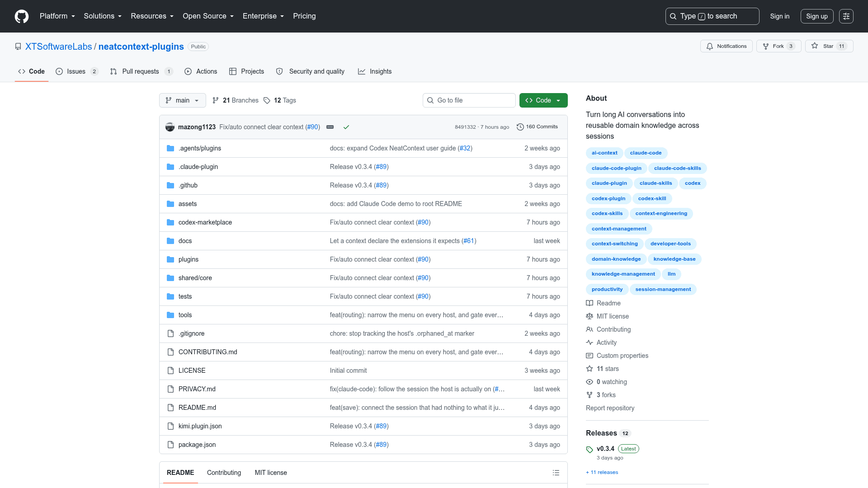Click the Sign in link

click(780, 16)
